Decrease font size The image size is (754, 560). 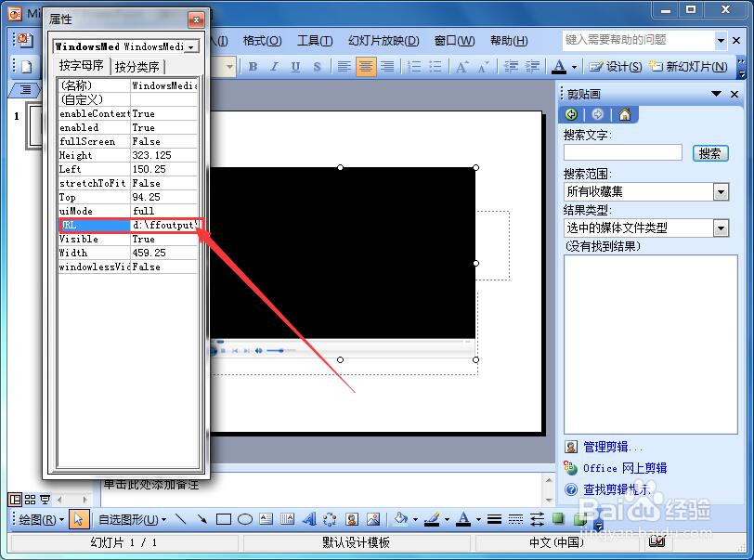tap(483, 67)
